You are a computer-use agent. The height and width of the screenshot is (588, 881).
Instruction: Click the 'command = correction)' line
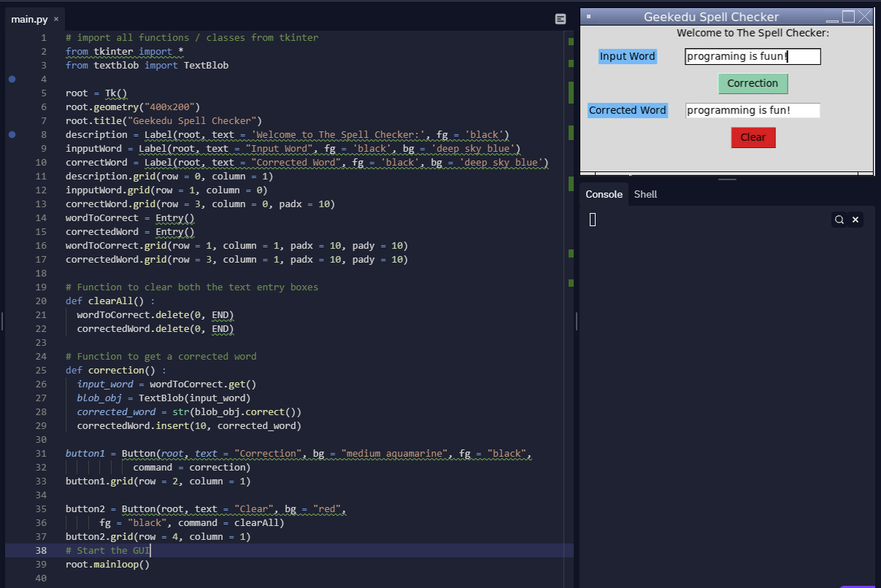192,467
